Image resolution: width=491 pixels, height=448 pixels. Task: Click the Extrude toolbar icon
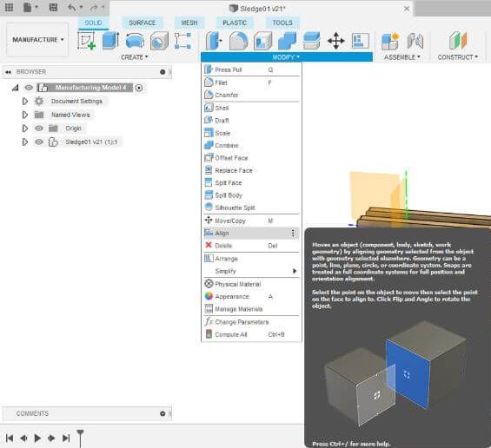(110, 41)
